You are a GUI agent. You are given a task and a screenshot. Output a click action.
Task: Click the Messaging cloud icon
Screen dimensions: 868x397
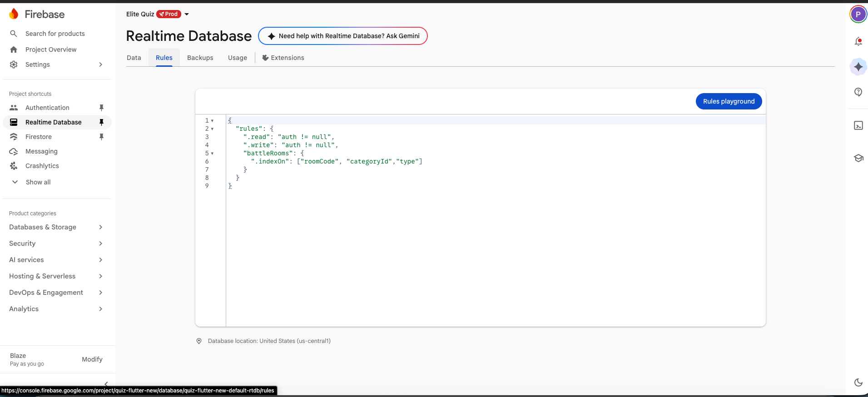[14, 151]
